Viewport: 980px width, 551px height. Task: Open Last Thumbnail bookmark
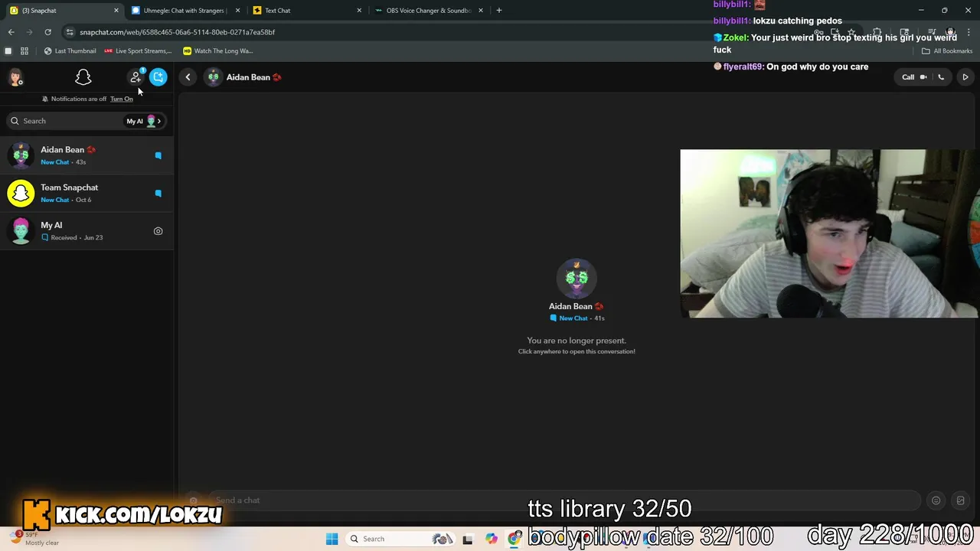(70, 51)
